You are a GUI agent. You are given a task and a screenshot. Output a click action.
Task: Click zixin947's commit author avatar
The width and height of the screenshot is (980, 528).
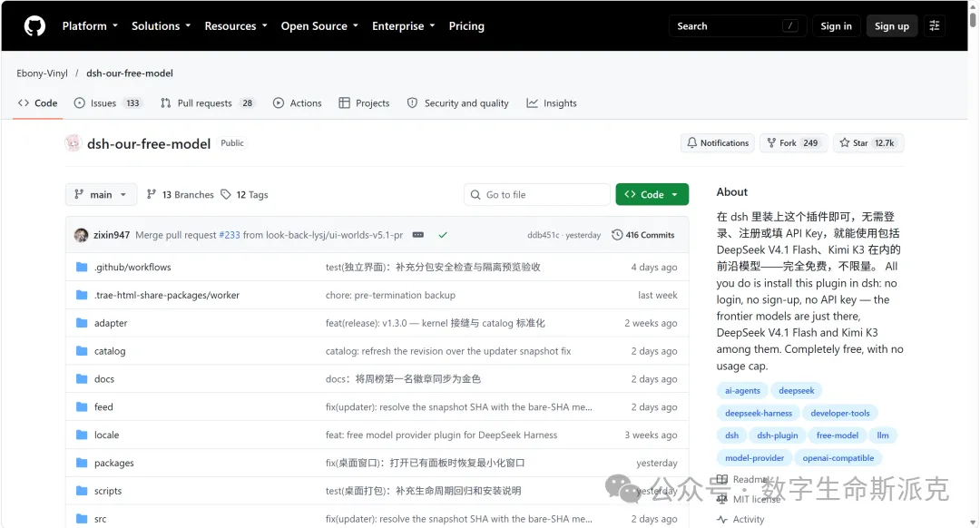(x=82, y=235)
